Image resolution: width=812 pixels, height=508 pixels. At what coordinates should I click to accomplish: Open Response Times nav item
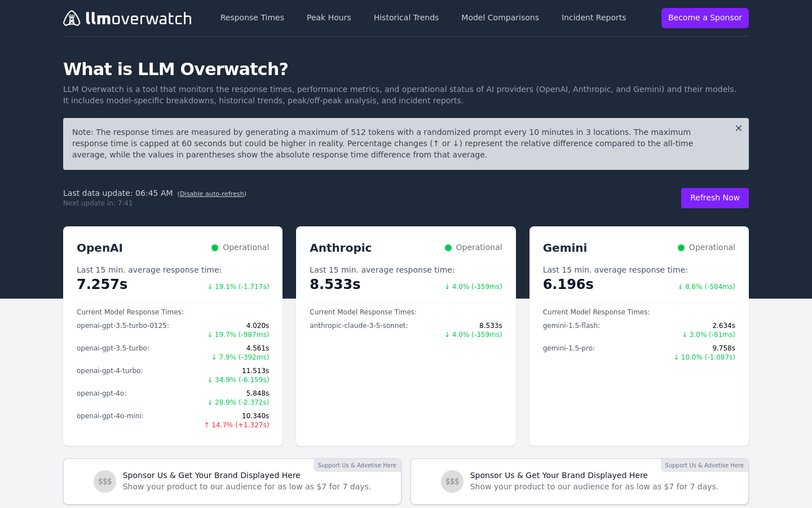252,17
